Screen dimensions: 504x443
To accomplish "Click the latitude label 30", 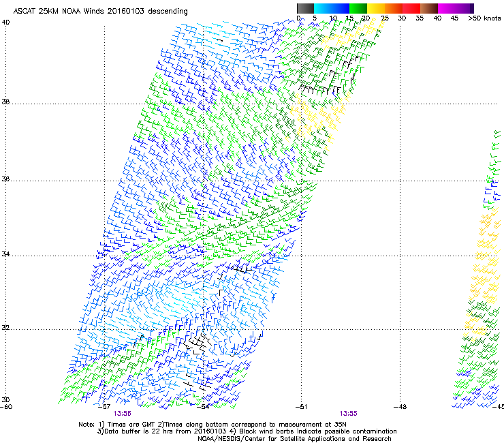I will click(5, 399).
